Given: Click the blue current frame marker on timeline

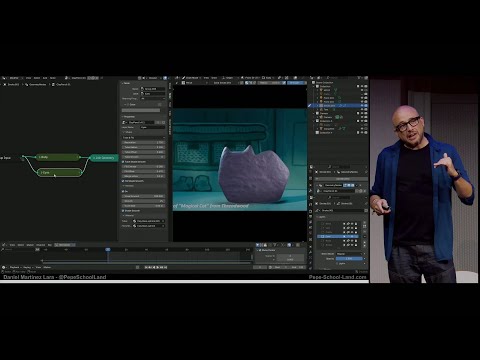Looking at the screenshot, I should coord(108,249).
